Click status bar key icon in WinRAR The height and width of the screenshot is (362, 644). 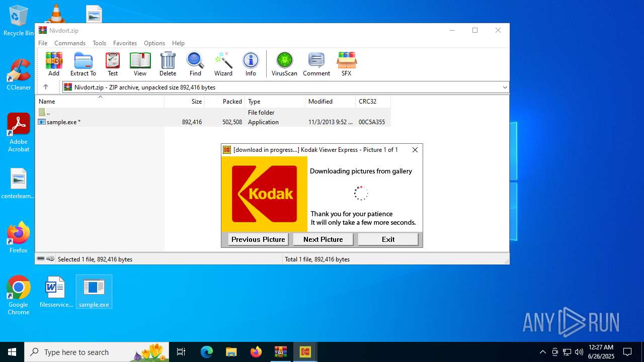pos(50,259)
